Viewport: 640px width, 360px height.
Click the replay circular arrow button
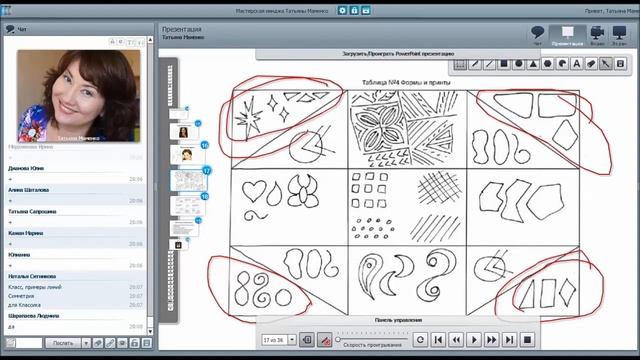(x=420, y=340)
